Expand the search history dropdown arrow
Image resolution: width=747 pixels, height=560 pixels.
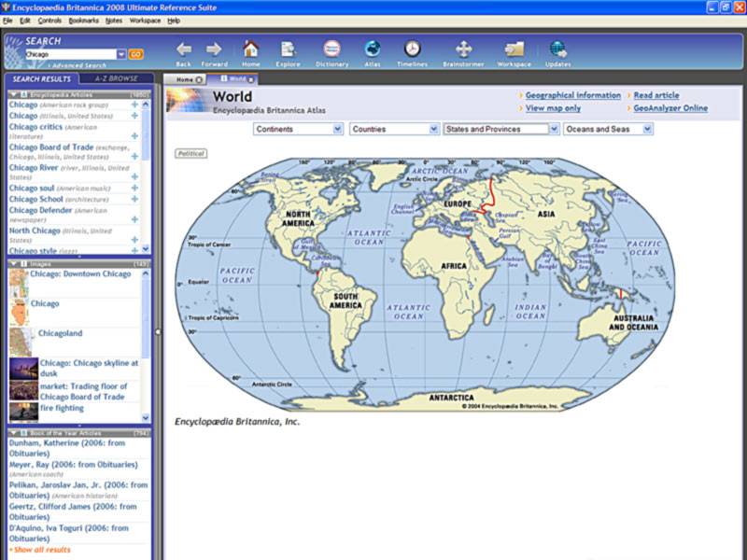[121, 54]
